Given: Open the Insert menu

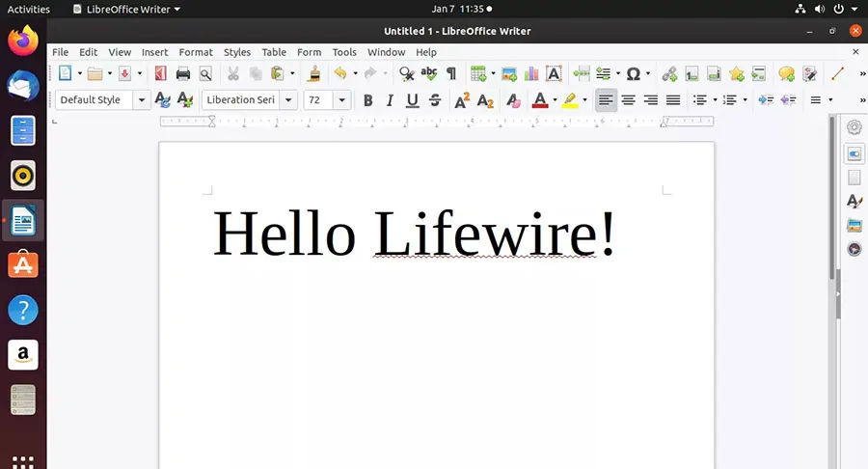Looking at the screenshot, I should [154, 52].
